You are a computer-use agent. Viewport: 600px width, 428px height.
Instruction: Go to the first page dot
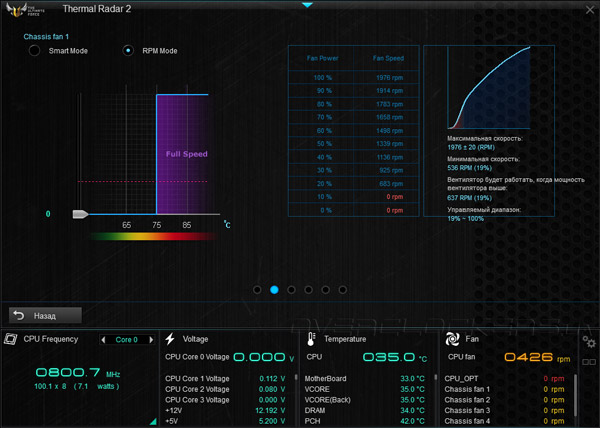257,290
